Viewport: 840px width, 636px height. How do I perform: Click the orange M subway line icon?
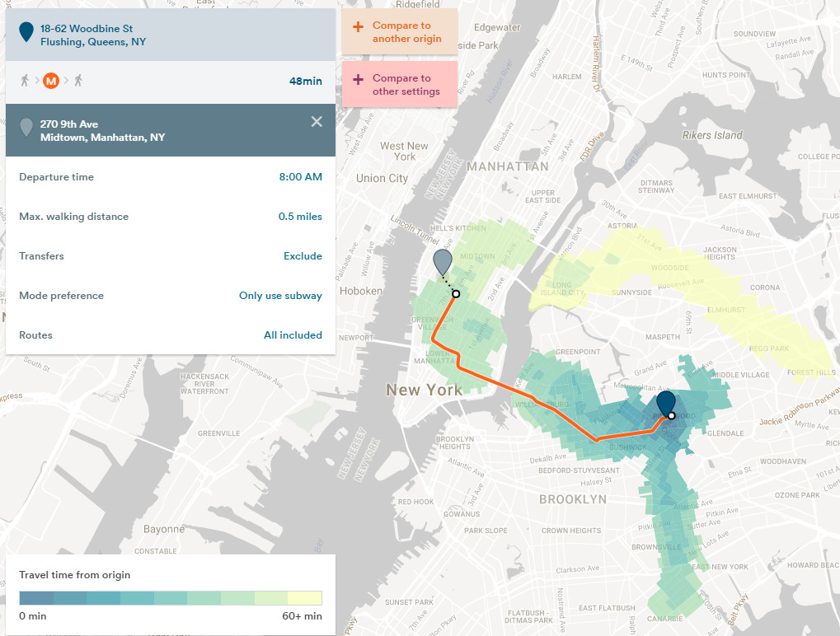coord(50,81)
